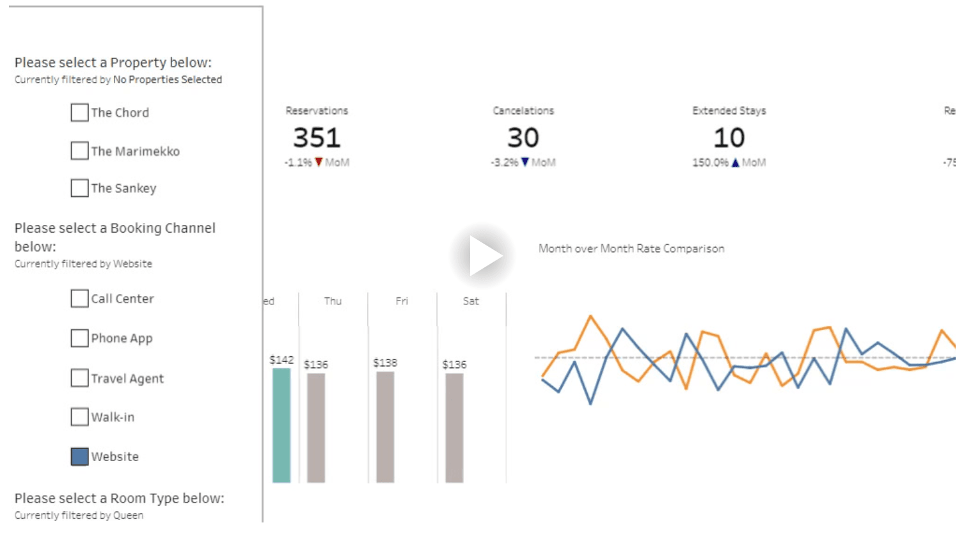Select the teal $142 bar
The width and height of the screenshot is (980, 541).
coord(281,425)
